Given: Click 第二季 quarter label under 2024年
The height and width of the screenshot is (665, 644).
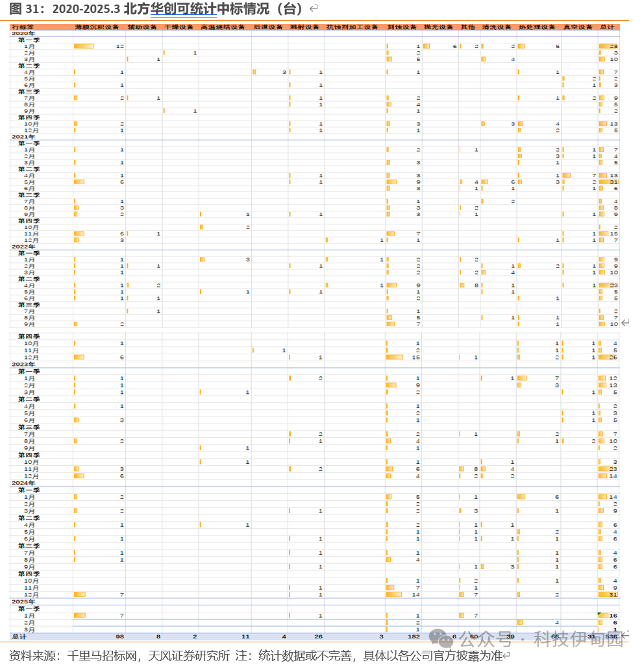Looking at the screenshot, I should (x=29, y=518).
